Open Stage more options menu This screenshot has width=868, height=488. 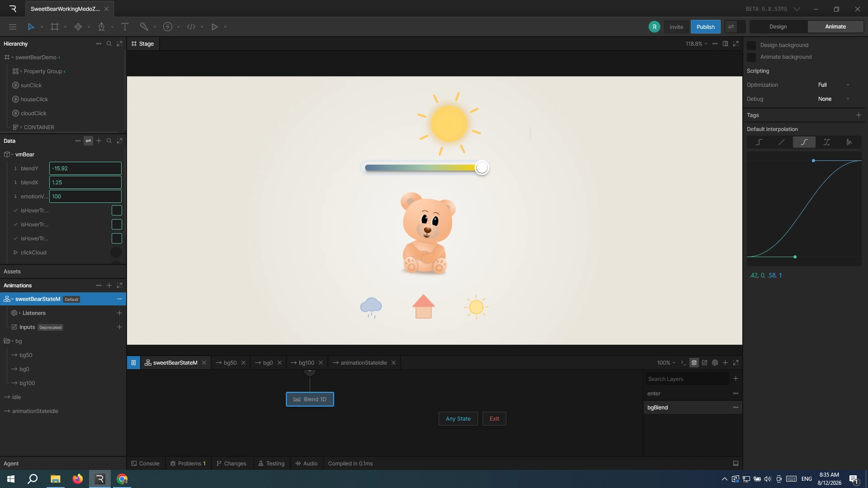715,44
